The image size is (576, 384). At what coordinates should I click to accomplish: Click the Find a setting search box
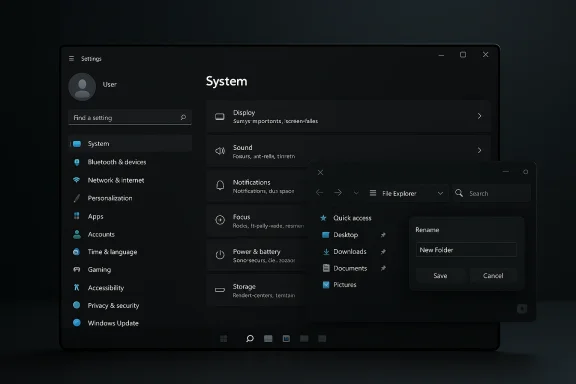tap(130, 118)
